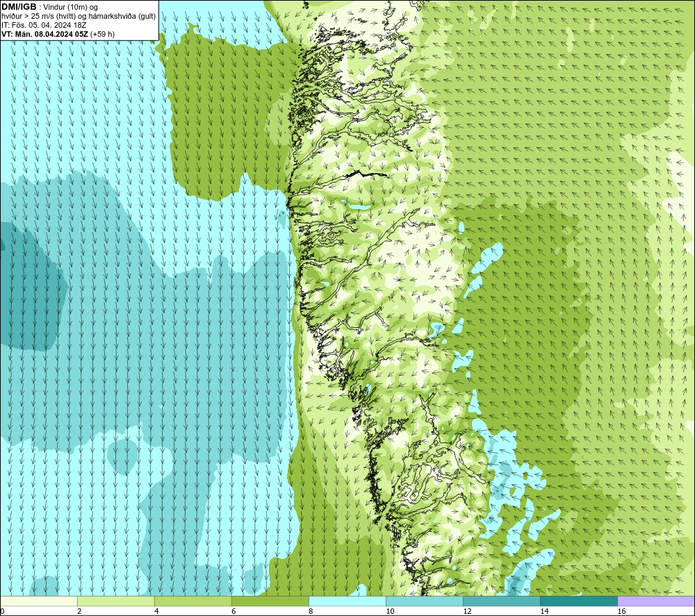The width and height of the screenshot is (695, 616).
Task: Click the 2–4 m/s light green legend swatch
Action: (115, 601)
